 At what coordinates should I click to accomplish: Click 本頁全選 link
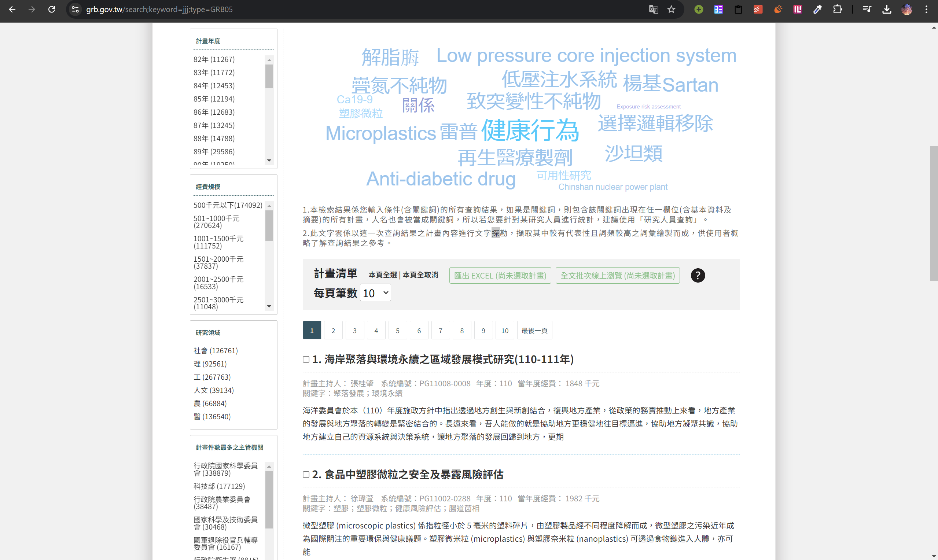click(383, 275)
